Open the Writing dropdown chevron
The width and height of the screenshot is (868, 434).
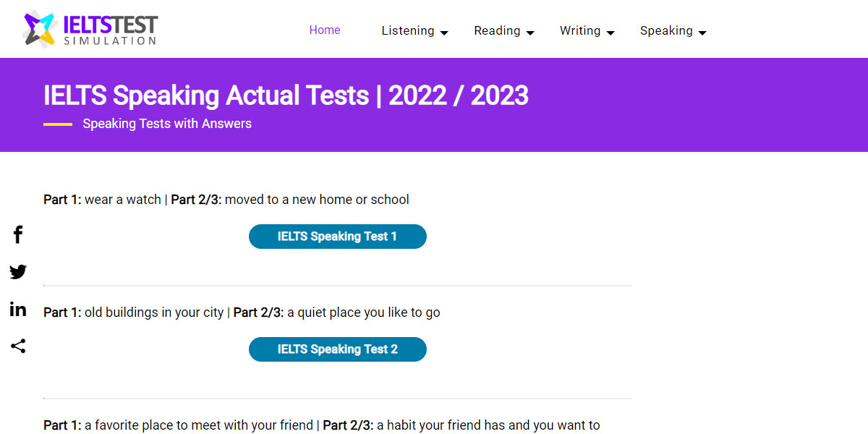611,33
